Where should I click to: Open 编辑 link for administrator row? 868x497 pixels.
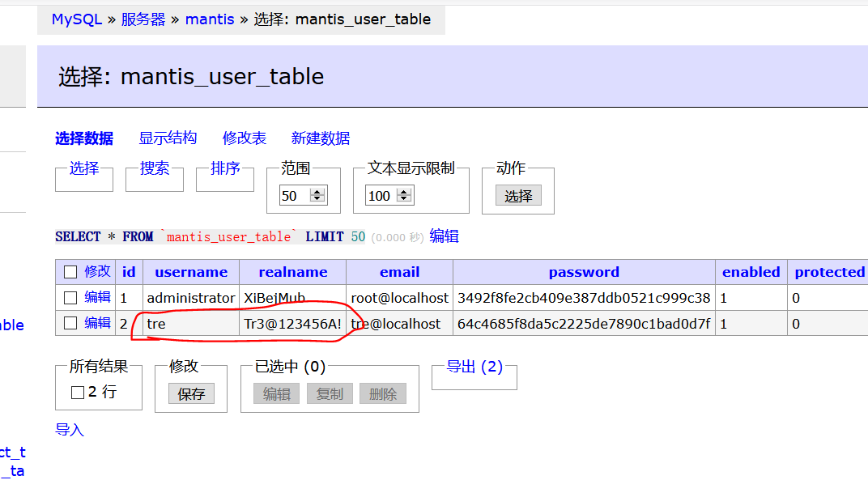pyautogui.click(x=97, y=297)
